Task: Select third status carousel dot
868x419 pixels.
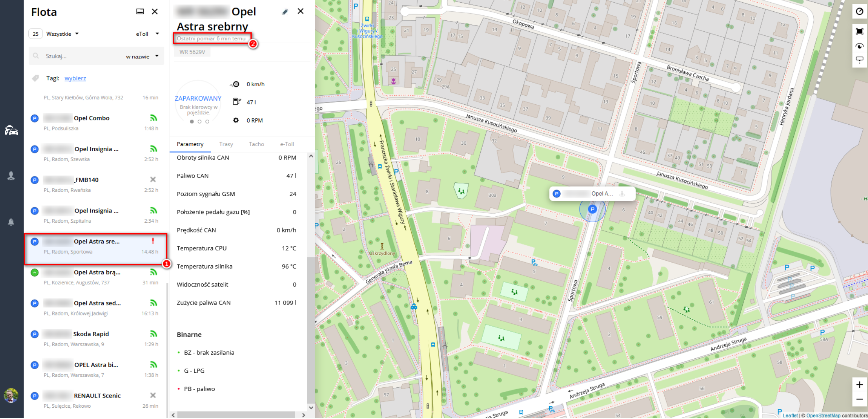Action: 207,122
